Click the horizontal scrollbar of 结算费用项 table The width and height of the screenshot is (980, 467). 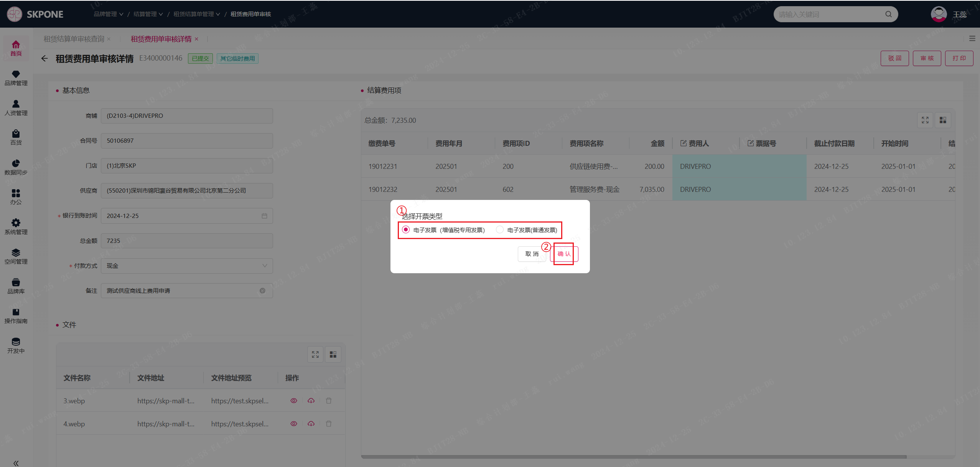634,457
